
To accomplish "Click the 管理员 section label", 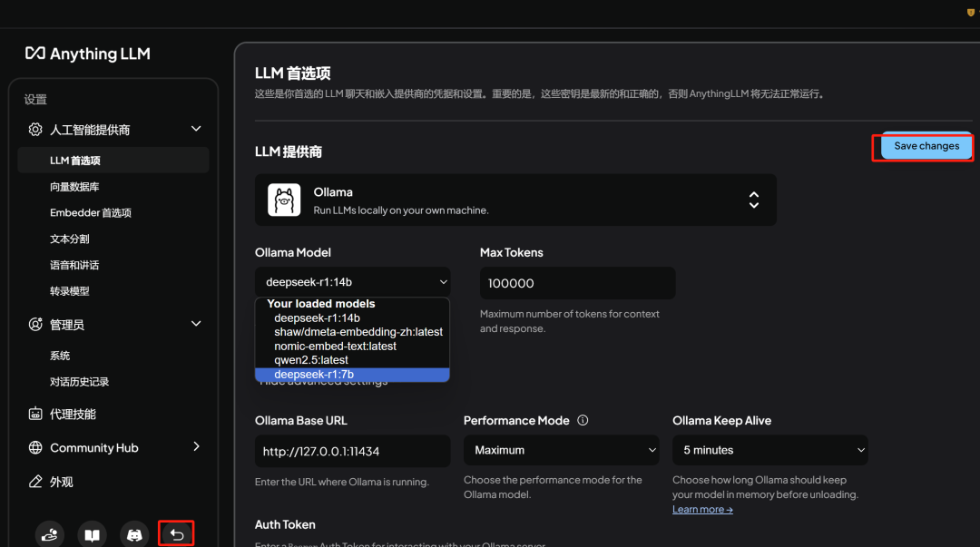I will coord(67,325).
